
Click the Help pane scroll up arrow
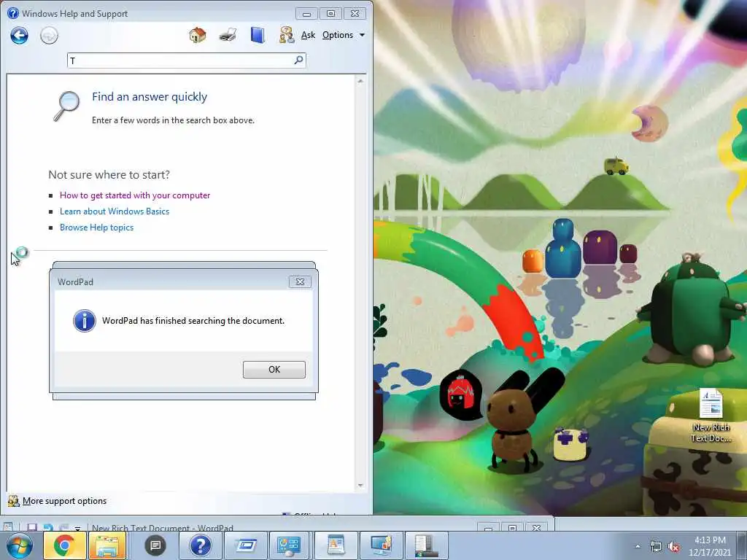(x=360, y=82)
